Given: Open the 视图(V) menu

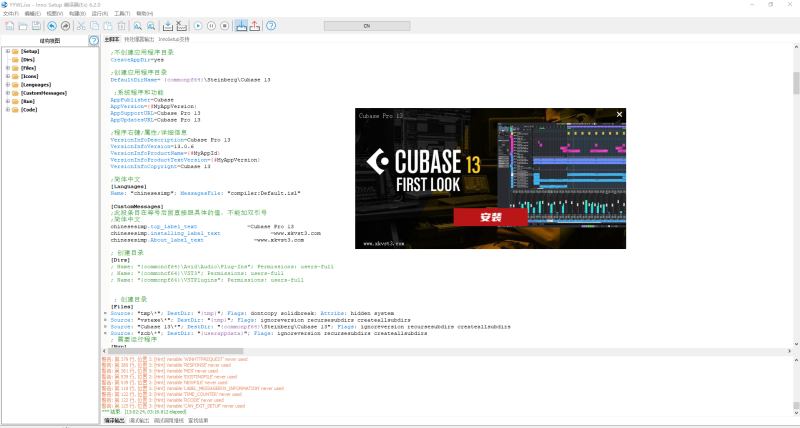Looking at the screenshot, I should (x=55, y=13).
